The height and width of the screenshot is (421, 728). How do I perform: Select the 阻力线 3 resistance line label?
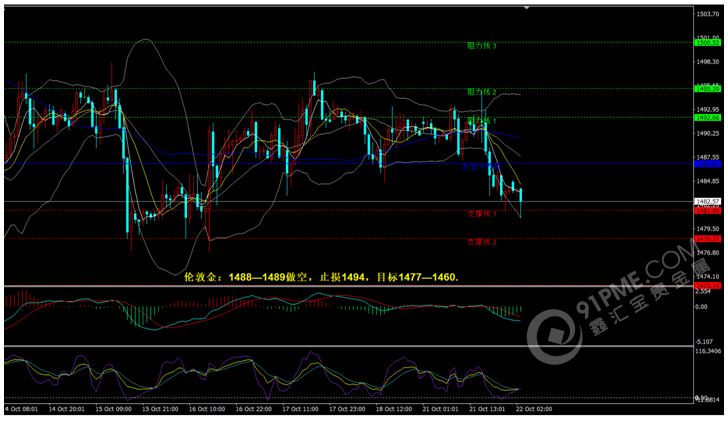[x=482, y=46]
